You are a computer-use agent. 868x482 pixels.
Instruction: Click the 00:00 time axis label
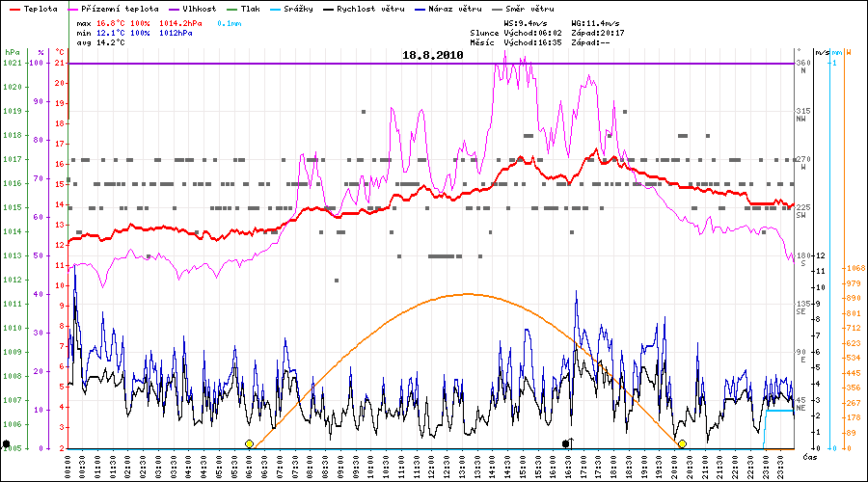tap(68, 468)
